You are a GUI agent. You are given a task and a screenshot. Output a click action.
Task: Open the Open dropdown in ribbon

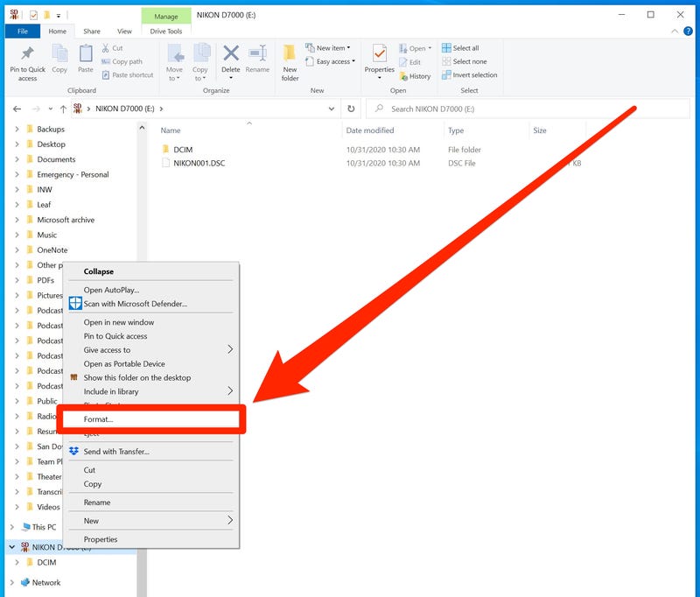pos(415,48)
